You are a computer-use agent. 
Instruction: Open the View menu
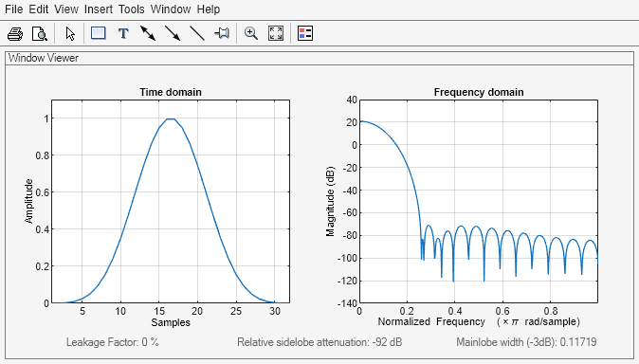[x=66, y=9]
